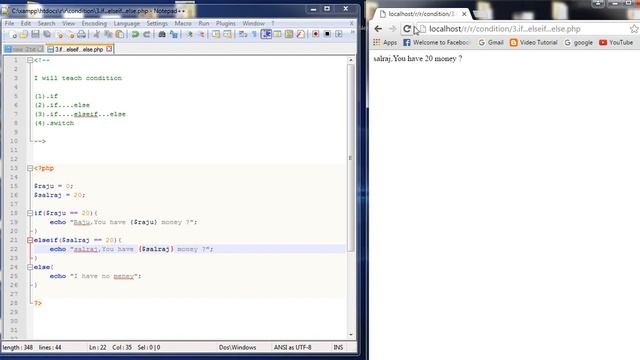This screenshot has height=360, width=640.
Task: Open the Run menu
Action: 204,24
